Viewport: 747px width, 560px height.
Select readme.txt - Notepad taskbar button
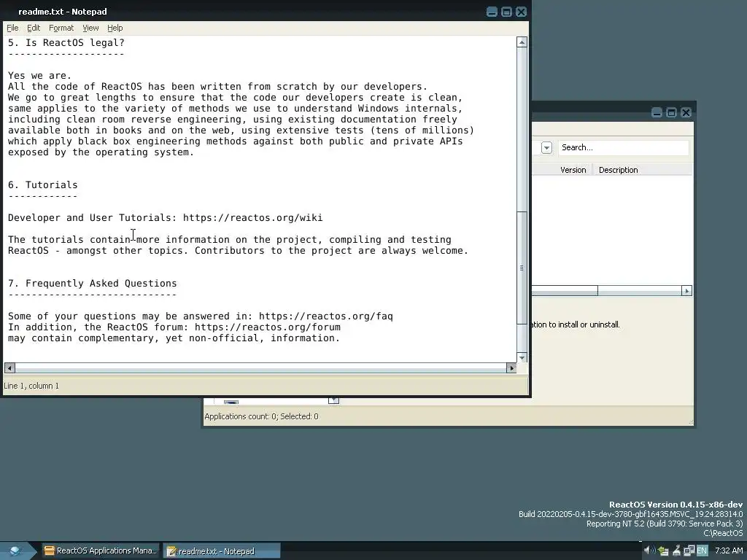tap(222, 551)
